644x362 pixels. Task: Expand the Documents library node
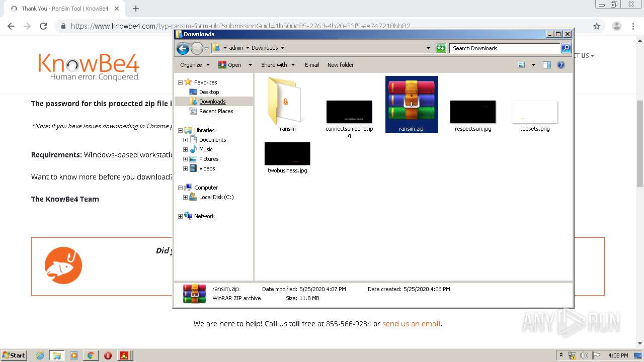click(x=185, y=140)
